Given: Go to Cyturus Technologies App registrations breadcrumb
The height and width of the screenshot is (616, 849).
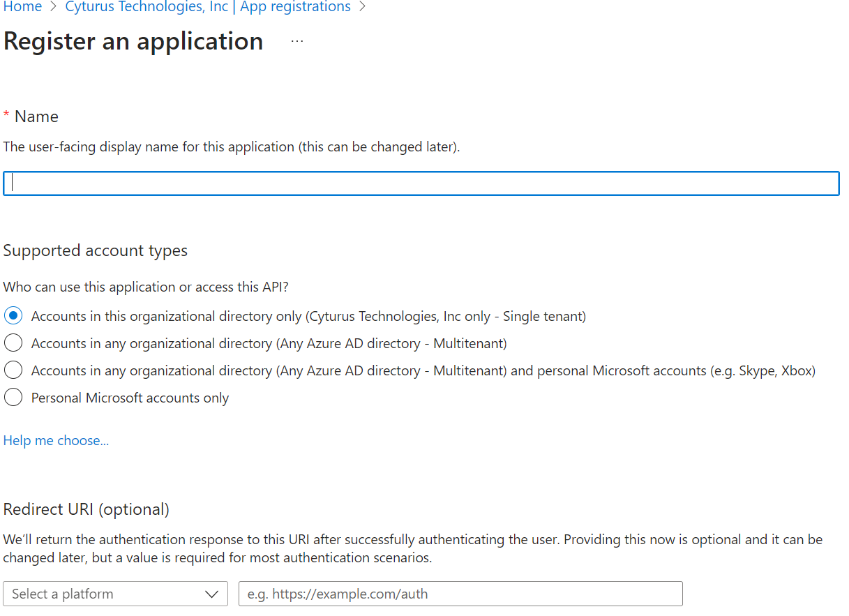Looking at the screenshot, I should click(x=208, y=7).
